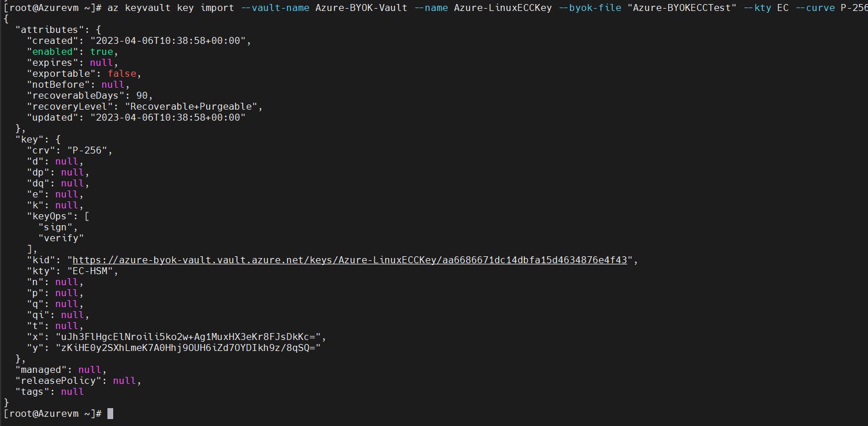Click the "dq" property name
868x426 pixels.
[38, 183]
